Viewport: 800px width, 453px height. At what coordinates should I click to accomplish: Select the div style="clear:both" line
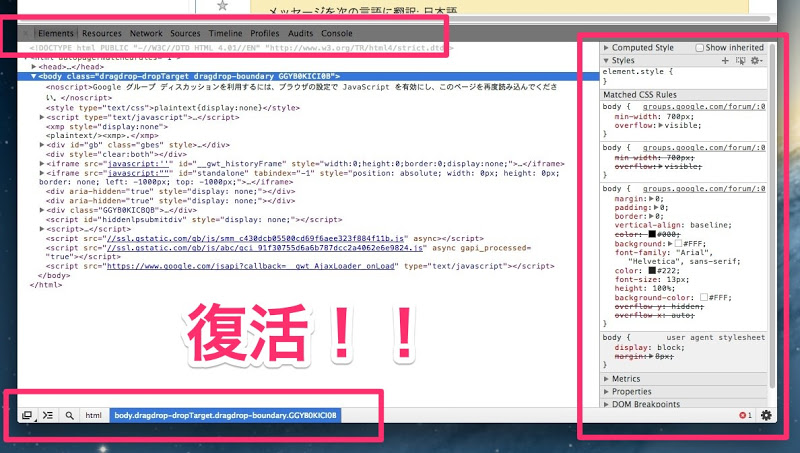tap(116, 154)
